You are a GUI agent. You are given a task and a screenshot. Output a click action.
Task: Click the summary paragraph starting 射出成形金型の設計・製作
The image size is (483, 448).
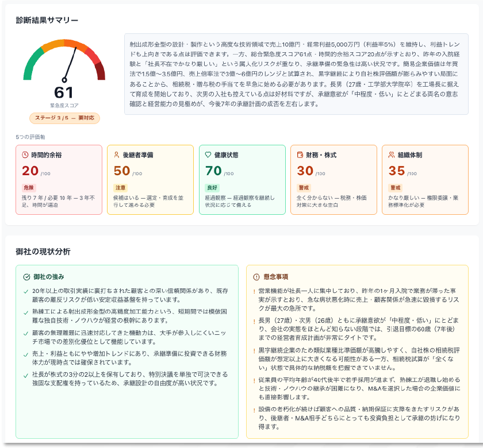pyautogui.click(x=294, y=74)
